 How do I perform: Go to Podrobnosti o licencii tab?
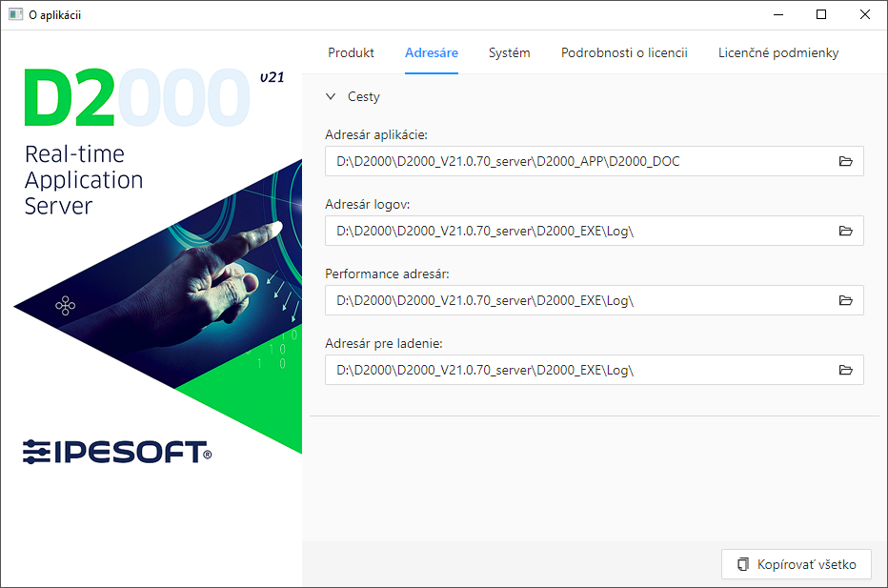(624, 53)
